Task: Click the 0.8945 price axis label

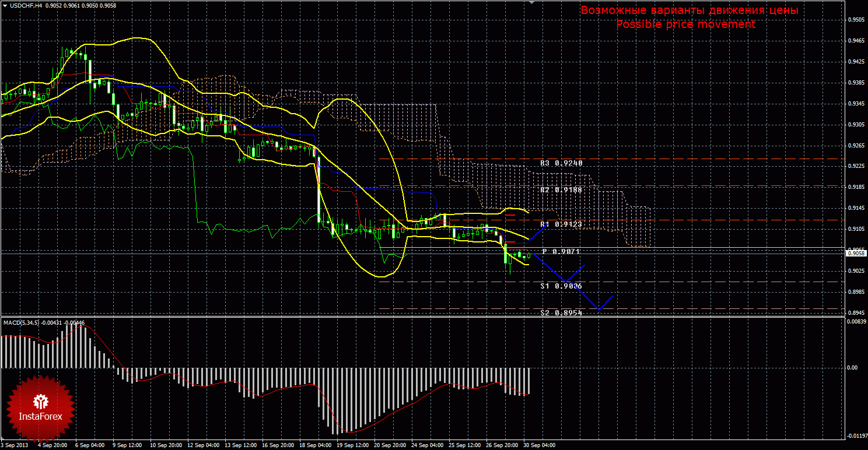Action: [x=856, y=313]
